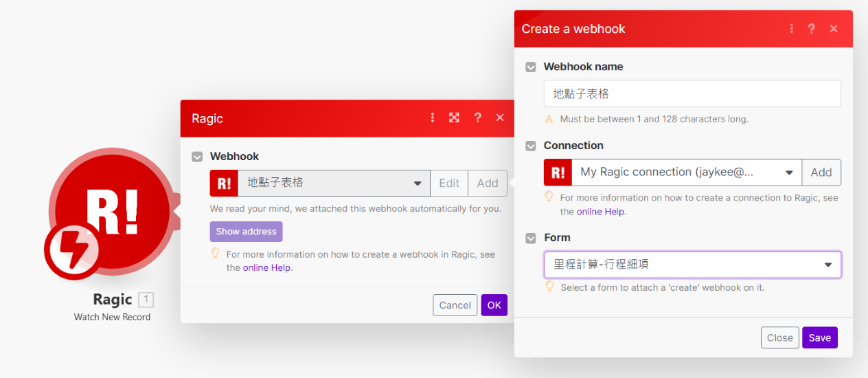Open the Form dropdown showing 里程計算-行程細項

coord(692,265)
